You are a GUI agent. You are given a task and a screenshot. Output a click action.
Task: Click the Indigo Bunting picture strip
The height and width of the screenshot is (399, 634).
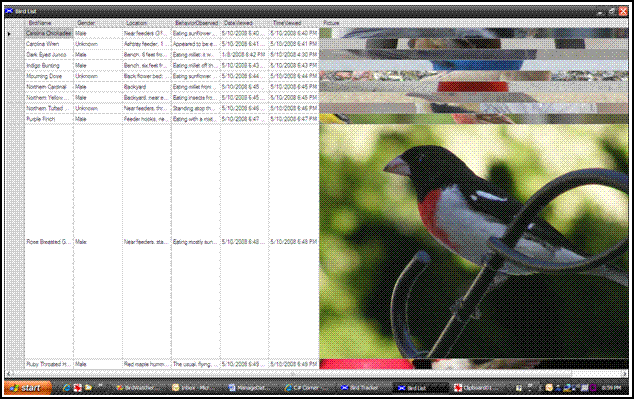[x=473, y=65]
